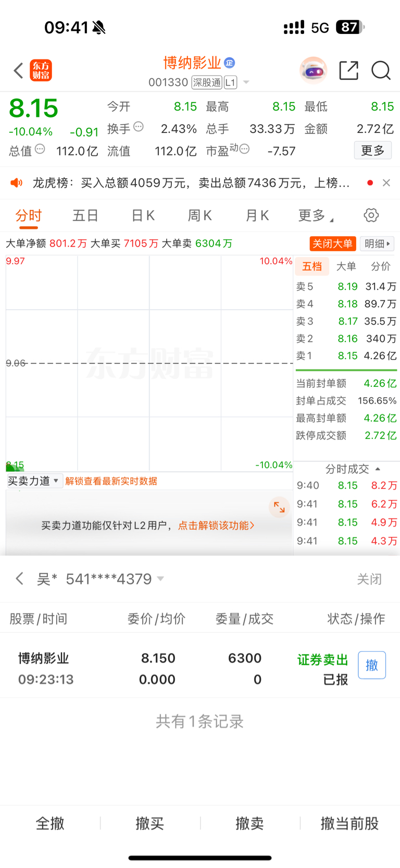Select the 分价 tab
This screenshot has width=400, height=868.
[380, 266]
